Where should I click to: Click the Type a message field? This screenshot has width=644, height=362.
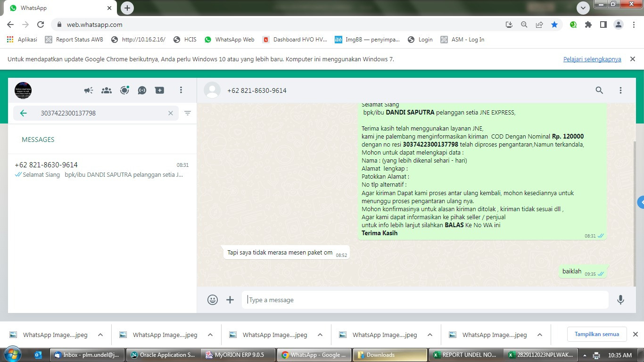[425, 300]
